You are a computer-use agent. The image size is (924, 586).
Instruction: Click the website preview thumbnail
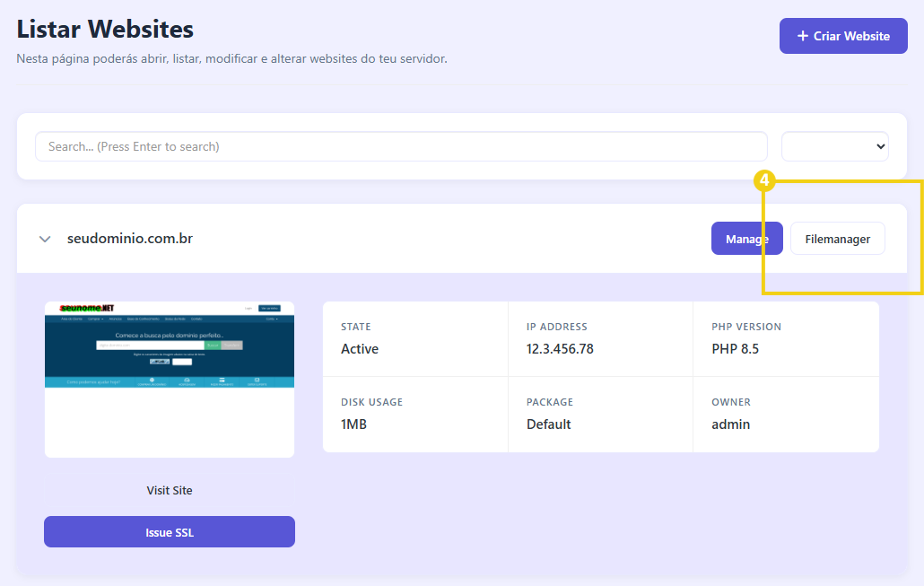click(169, 379)
